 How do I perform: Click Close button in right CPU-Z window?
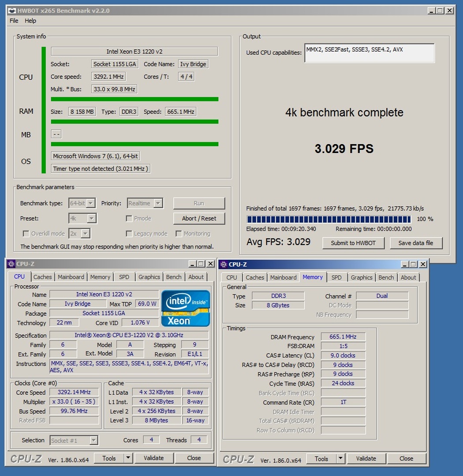click(406, 459)
